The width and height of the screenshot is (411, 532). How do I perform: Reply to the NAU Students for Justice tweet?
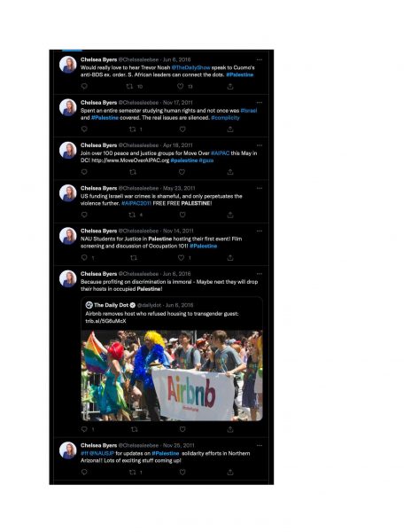pos(84,257)
